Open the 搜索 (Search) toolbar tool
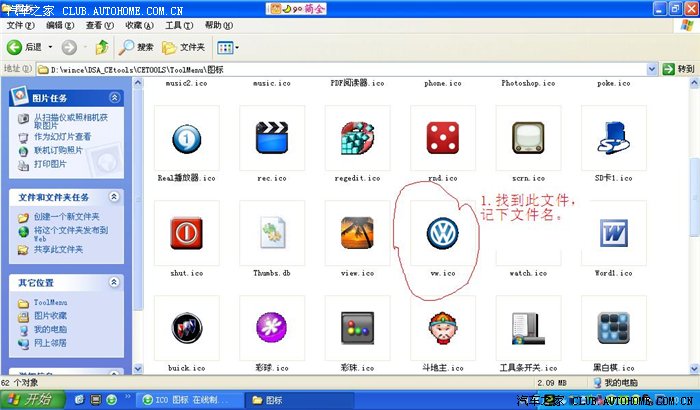 pos(136,47)
